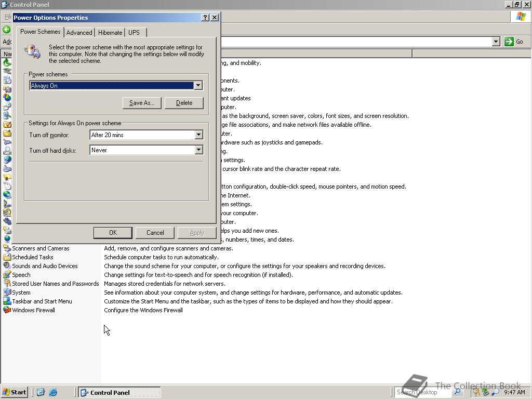532x399 pixels.
Task: Click 'Manages stored credentials for network servers.' text
Action: click(165, 284)
